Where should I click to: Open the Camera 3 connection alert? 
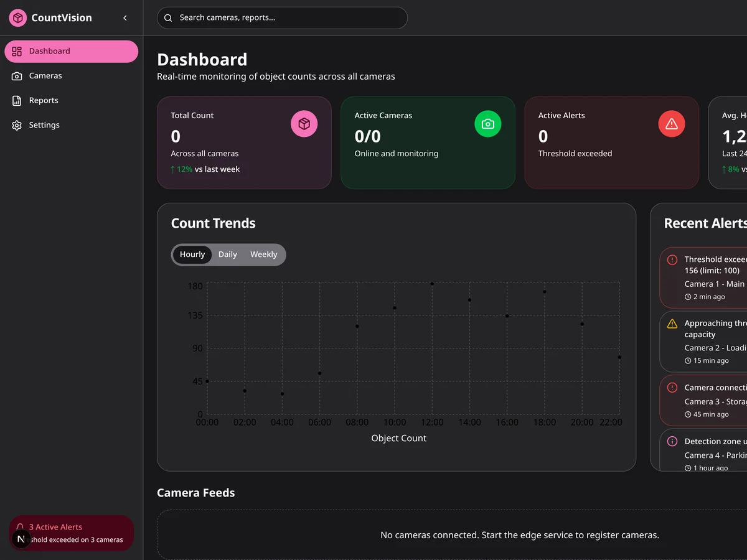(x=703, y=401)
